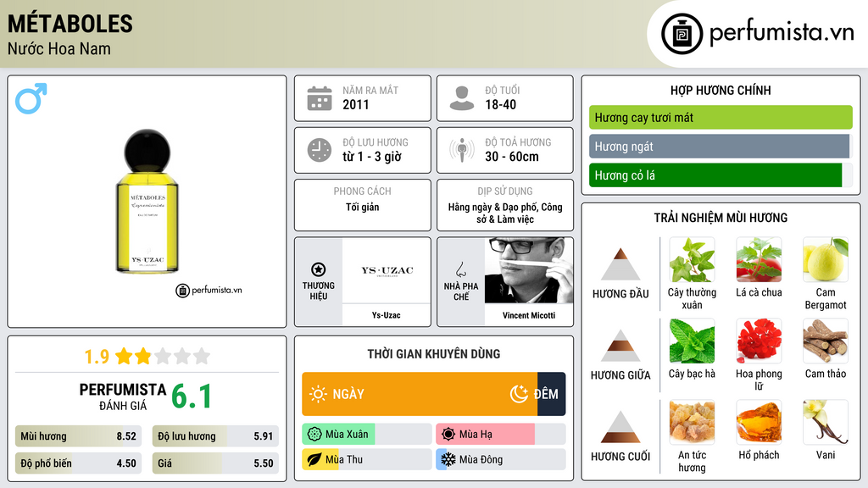Click the Độ lưu hương 5.91 rating bar

[x=215, y=436]
